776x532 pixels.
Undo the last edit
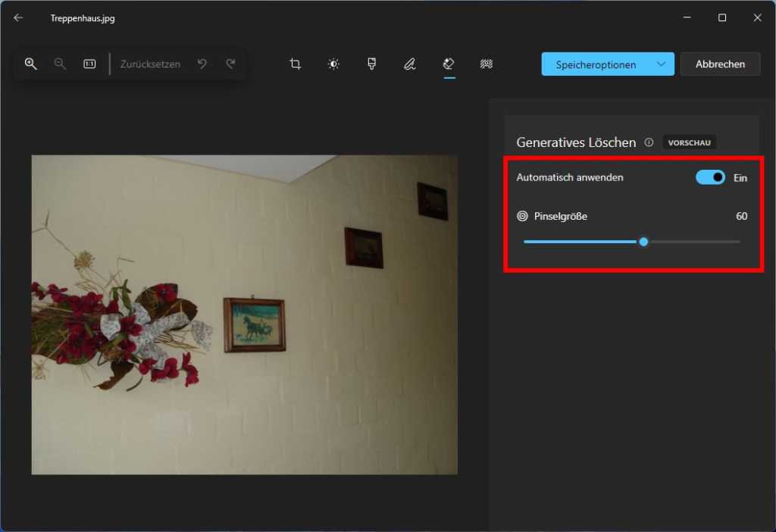tap(202, 64)
